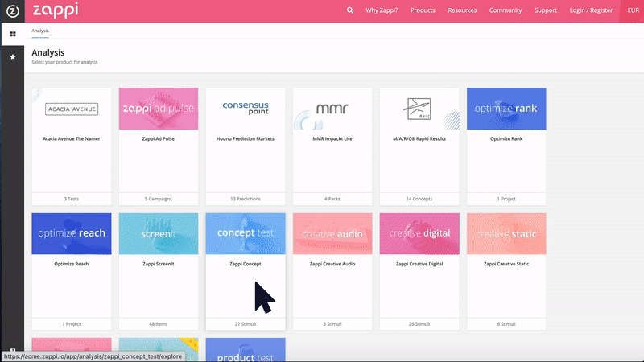Click Zappi Ad Pulse title
This screenshot has width=644, height=362.
159,138
